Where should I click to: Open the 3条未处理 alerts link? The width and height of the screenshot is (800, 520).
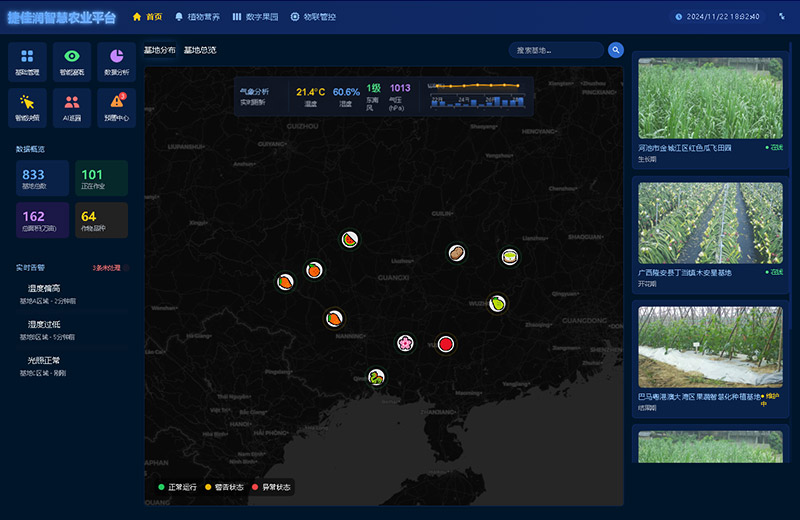(107, 268)
